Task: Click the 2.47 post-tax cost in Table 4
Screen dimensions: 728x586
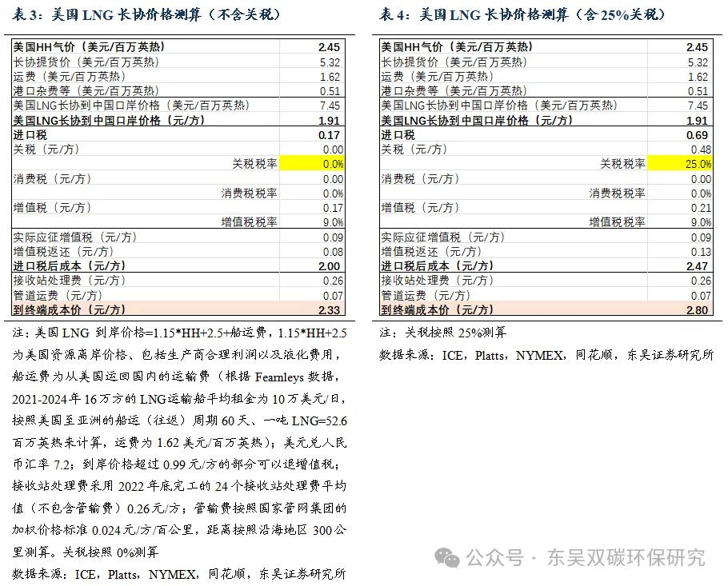Action: (697, 266)
